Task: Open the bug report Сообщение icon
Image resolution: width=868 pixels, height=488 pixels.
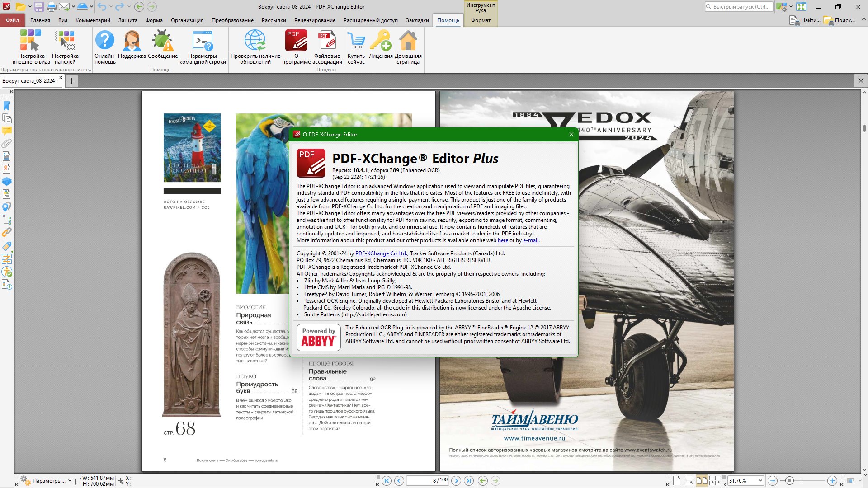Action: click(x=163, y=44)
